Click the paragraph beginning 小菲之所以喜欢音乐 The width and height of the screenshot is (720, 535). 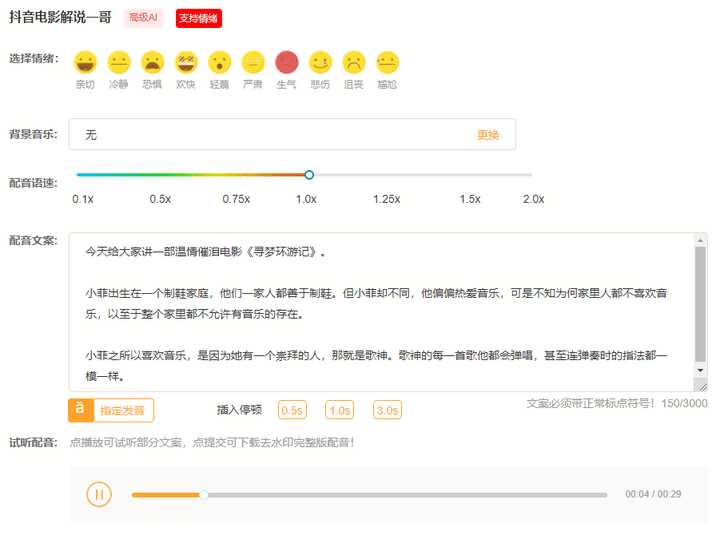[376, 366]
